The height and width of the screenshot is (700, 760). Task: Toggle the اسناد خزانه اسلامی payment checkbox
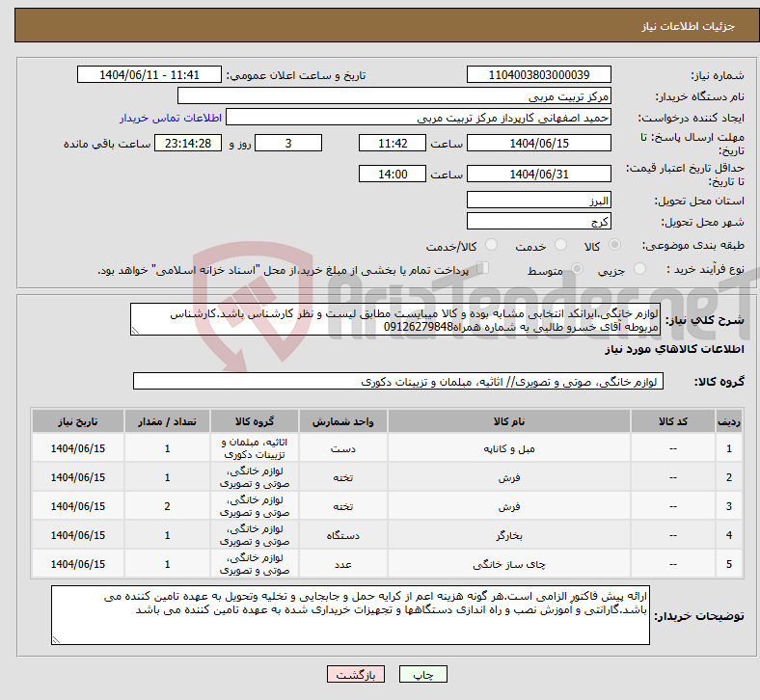(x=483, y=269)
